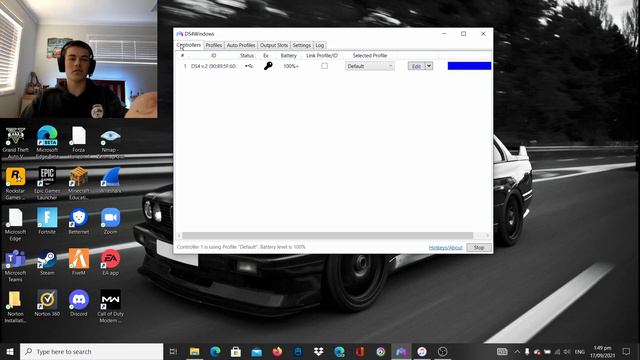Open Betternet desktop shortcut
Viewport: 640px width, 360px height.
click(x=78, y=221)
